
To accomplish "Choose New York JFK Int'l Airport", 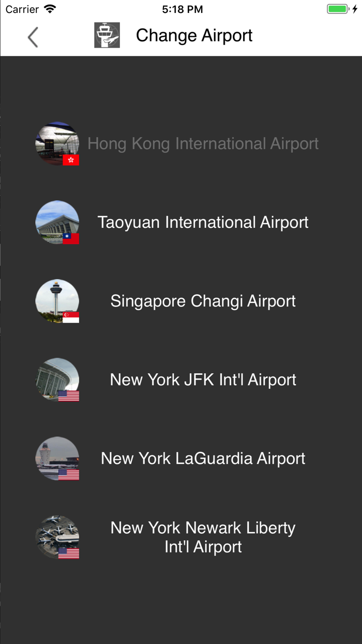I will tap(203, 379).
